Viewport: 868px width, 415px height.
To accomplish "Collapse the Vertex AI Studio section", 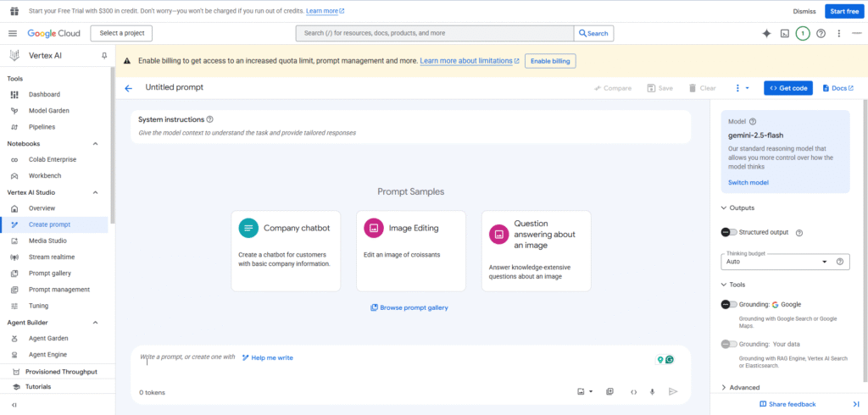I will click(95, 192).
